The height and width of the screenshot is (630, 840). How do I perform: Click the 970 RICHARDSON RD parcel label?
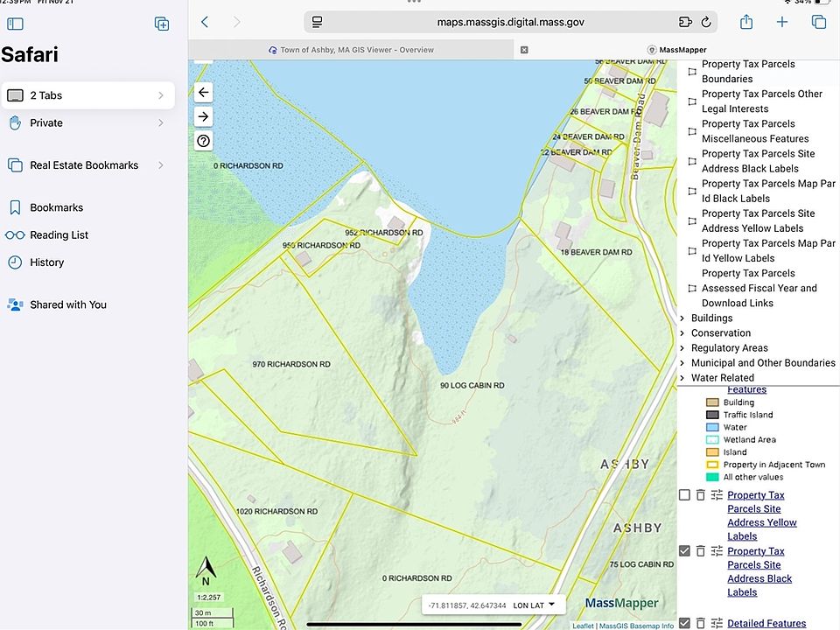291,364
